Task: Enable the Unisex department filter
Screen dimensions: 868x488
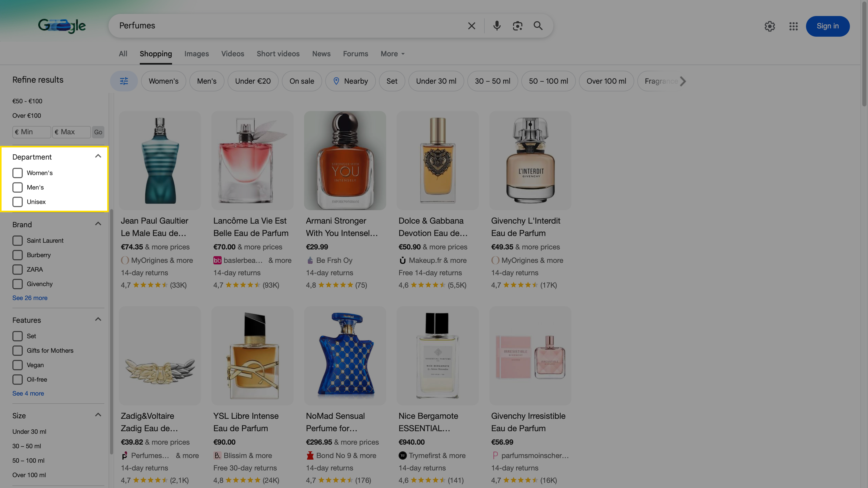Action: 18,202
